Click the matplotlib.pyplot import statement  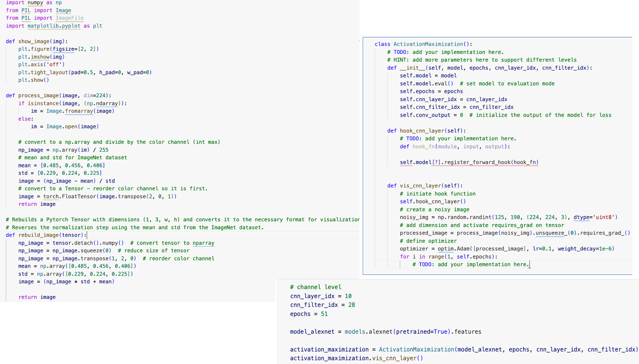click(54, 26)
